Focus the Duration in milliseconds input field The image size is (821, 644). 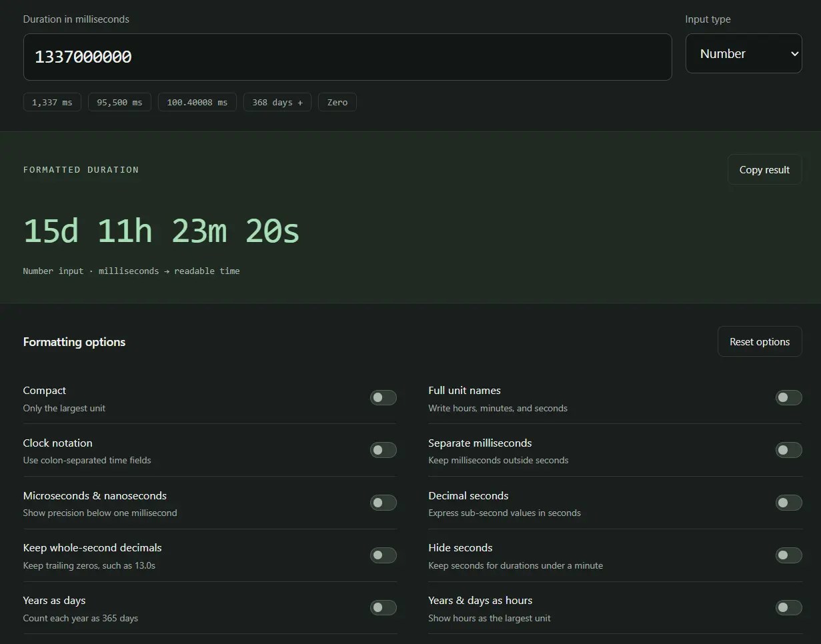coord(347,57)
